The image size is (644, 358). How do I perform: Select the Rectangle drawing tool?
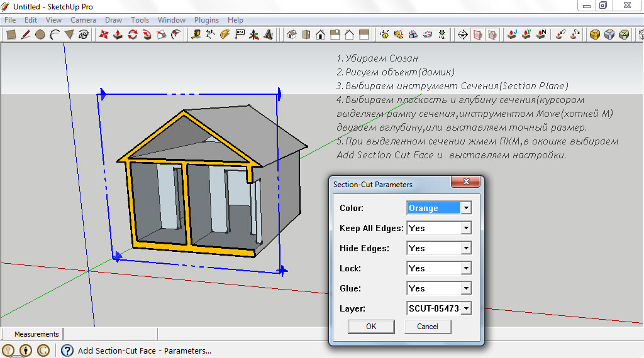[11, 35]
